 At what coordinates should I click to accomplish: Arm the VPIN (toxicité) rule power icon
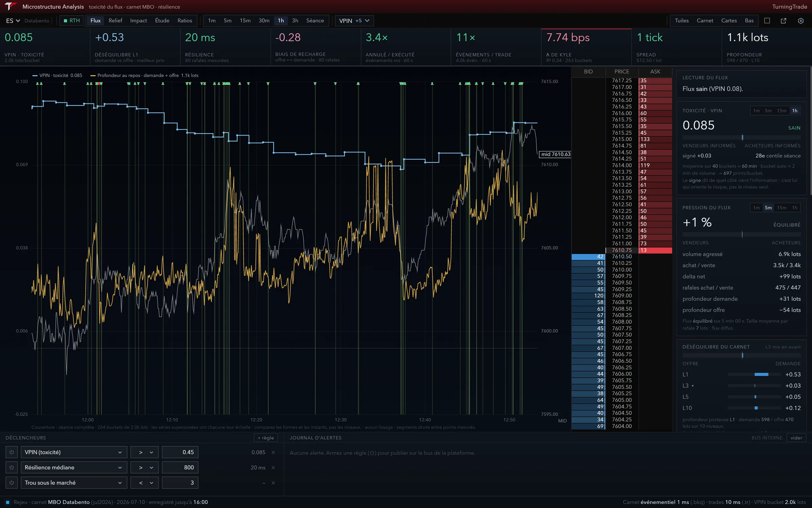point(12,452)
